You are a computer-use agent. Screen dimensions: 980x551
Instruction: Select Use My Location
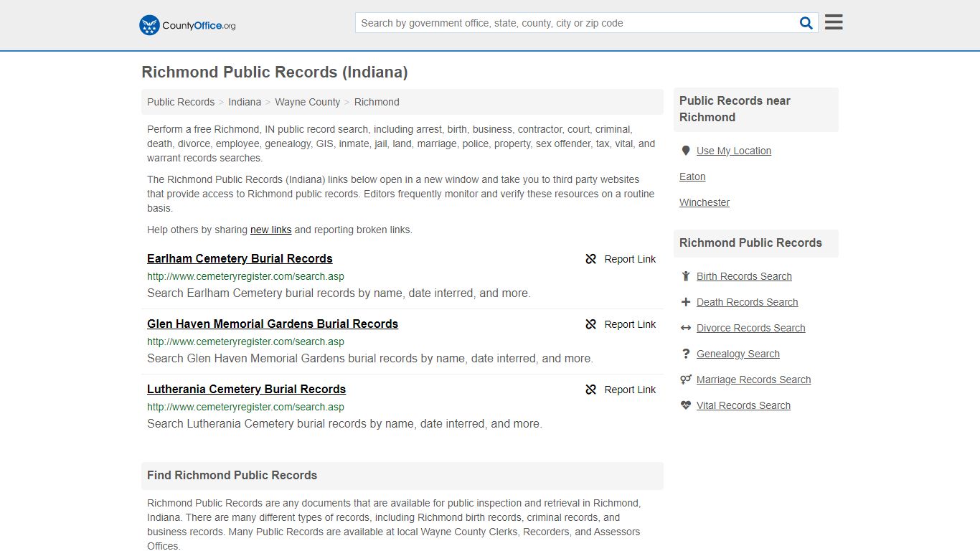(733, 151)
